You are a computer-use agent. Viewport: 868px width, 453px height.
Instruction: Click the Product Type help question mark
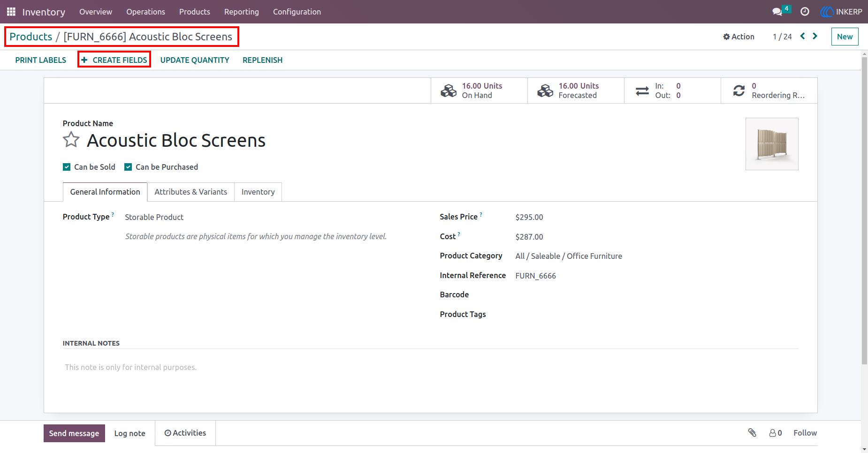tap(113, 215)
